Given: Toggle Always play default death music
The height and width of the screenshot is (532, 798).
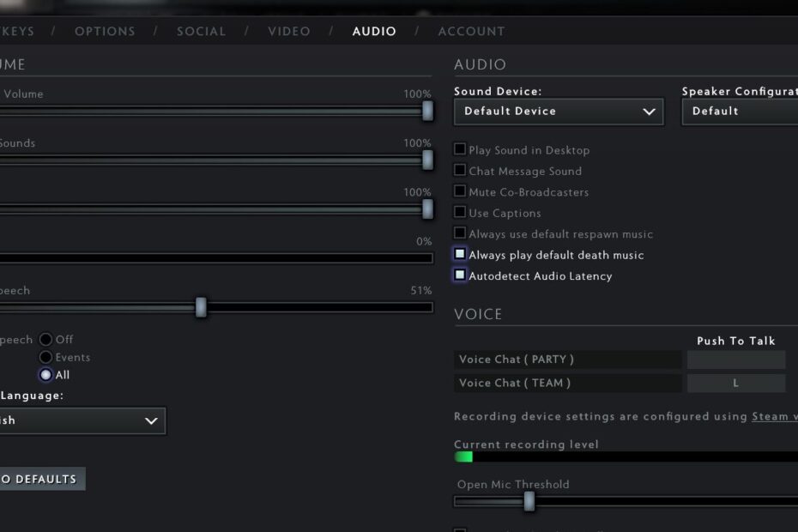Looking at the screenshot, I should click(x=460, y=255).
